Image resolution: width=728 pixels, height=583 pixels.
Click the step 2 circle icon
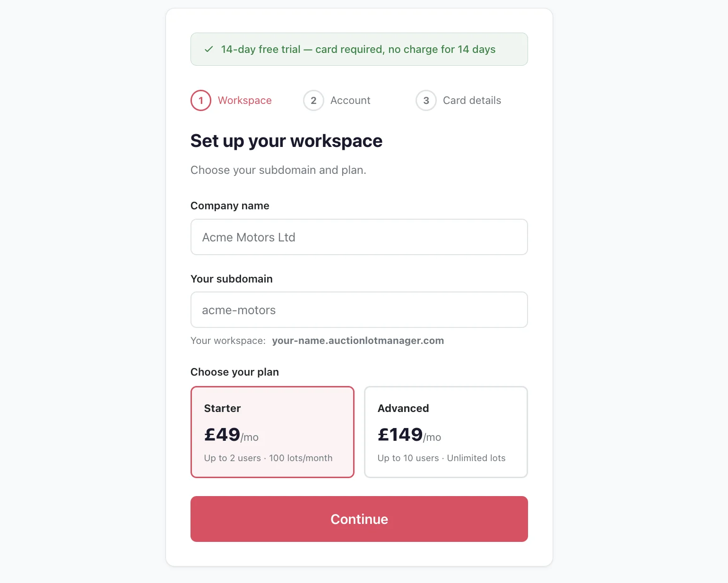click(x=313, y=101)
